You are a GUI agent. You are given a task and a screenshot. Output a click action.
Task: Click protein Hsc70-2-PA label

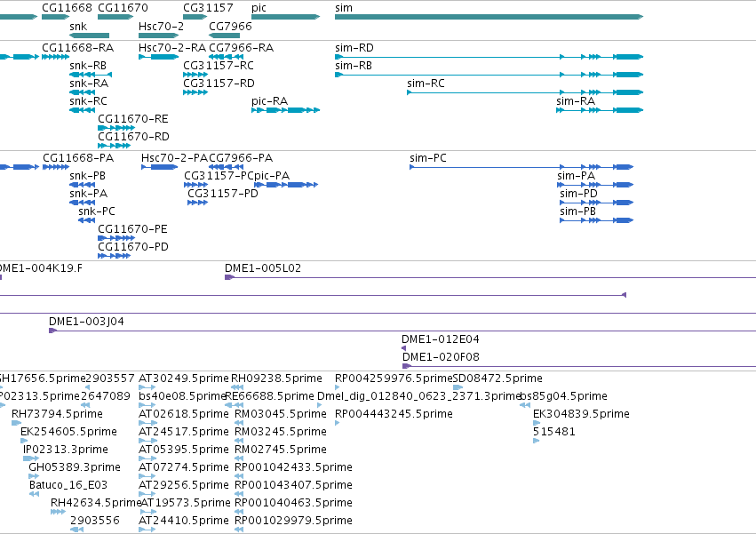point(174,158)
